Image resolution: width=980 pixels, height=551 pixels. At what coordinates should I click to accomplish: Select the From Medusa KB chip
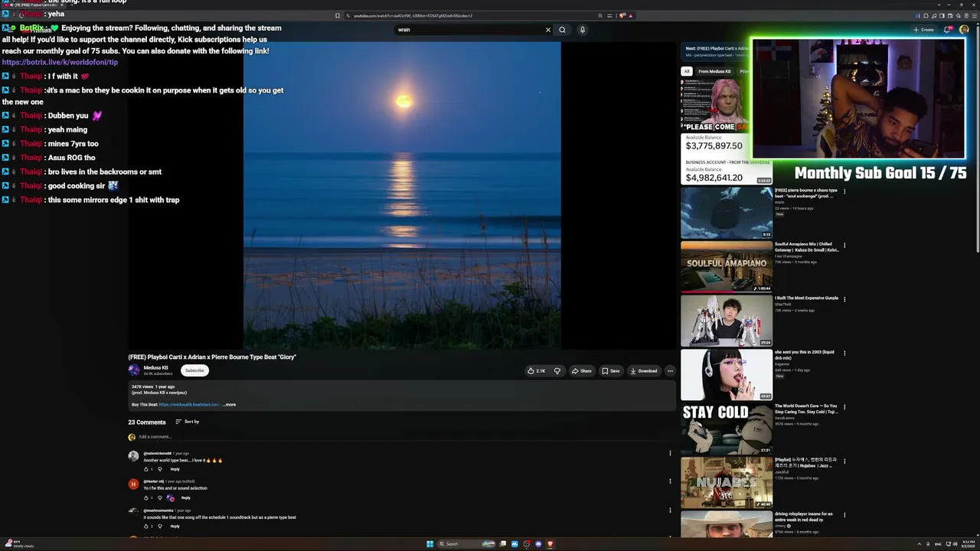[x=714, y=71]
